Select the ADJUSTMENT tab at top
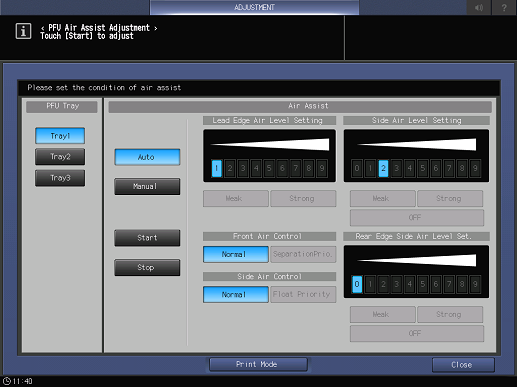 coord(254,7)
